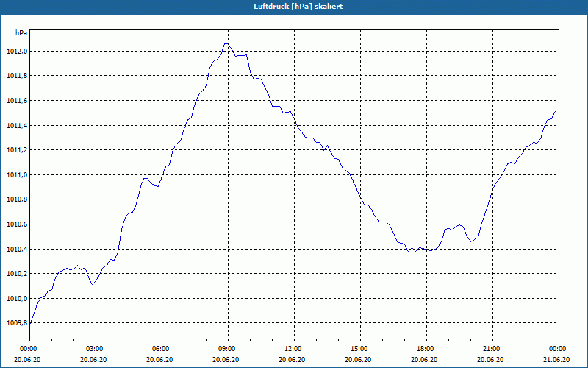Select the 1011,8 y-axis label
This screenshot has width=588, height=368.
(x=17, y=77)
